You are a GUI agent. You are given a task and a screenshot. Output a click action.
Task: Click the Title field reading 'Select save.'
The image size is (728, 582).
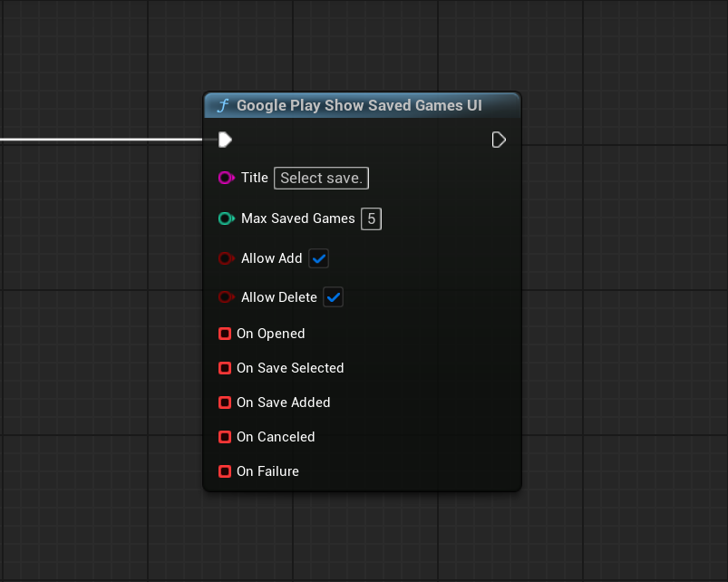[321, 179]
